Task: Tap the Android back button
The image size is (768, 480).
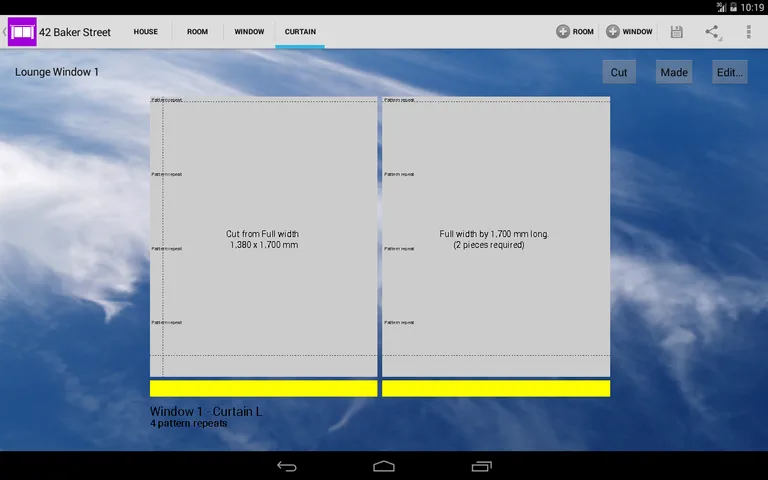Action: click(287, 466)
